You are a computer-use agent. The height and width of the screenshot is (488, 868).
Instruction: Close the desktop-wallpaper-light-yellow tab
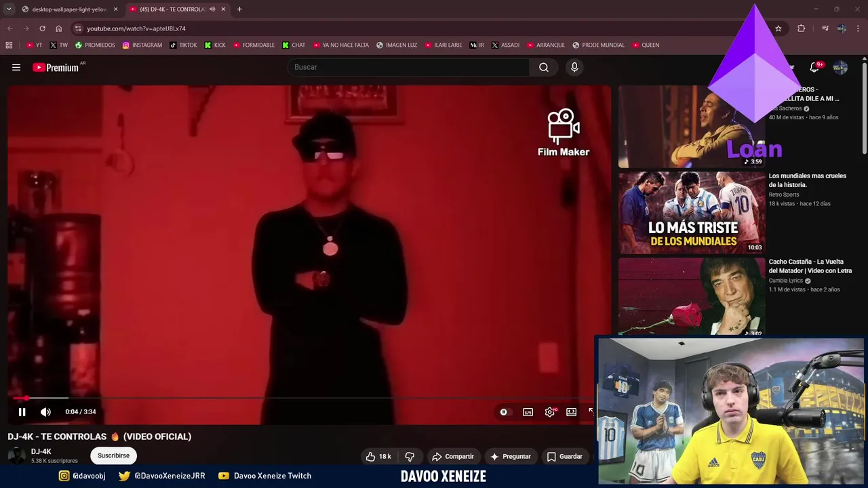click(116, 9)
